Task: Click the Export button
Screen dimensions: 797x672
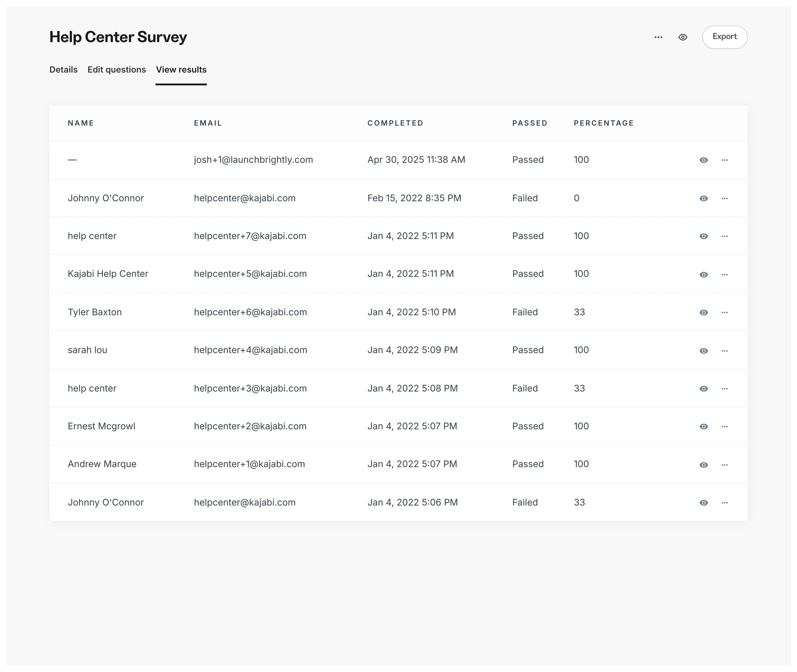Action: point(724,37)
